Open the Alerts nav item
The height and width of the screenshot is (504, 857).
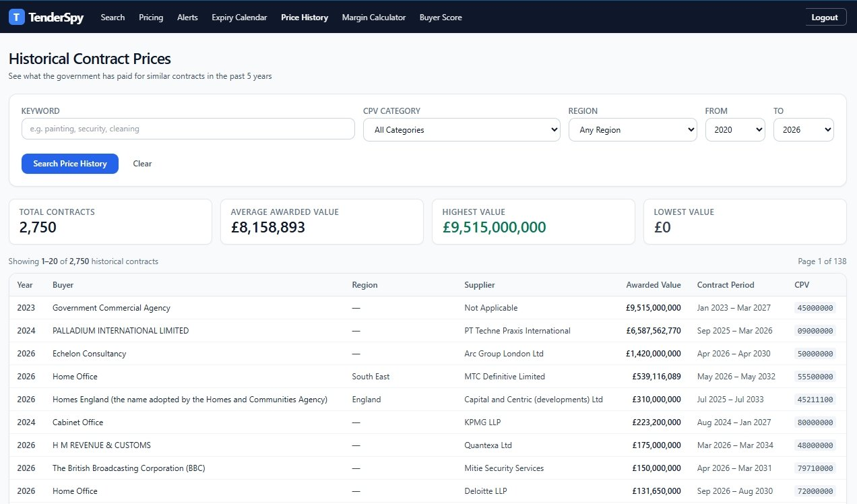[187, 18]
